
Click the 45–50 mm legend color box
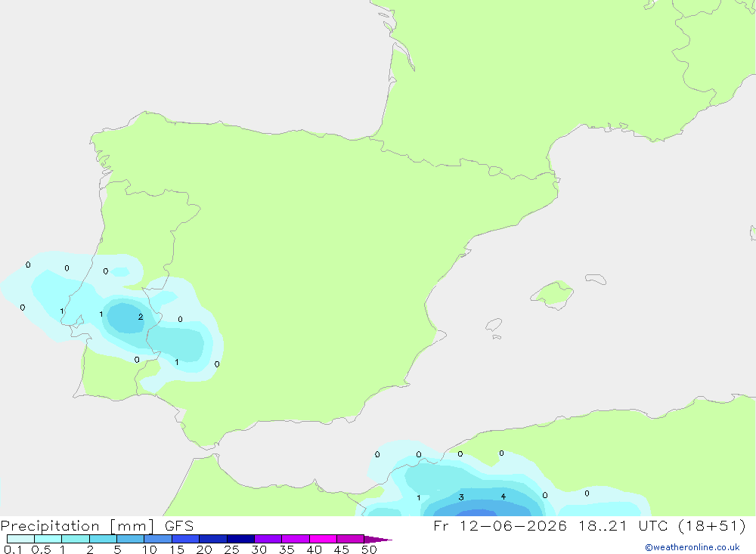pyautogui.click(x=351, y=539)
